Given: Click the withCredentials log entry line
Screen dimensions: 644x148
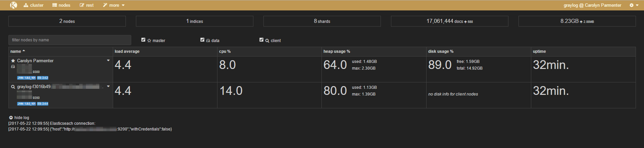Looking at the screenshot, I should tap(90, 129).
